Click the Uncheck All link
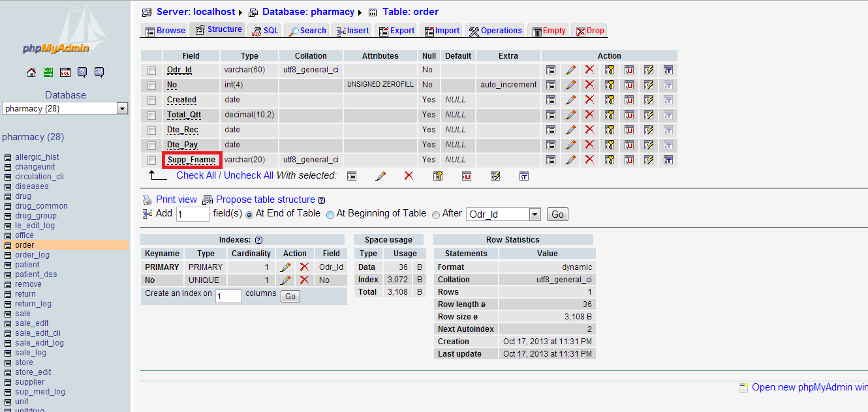Screen dimensions: 868x412 point(249,175)
